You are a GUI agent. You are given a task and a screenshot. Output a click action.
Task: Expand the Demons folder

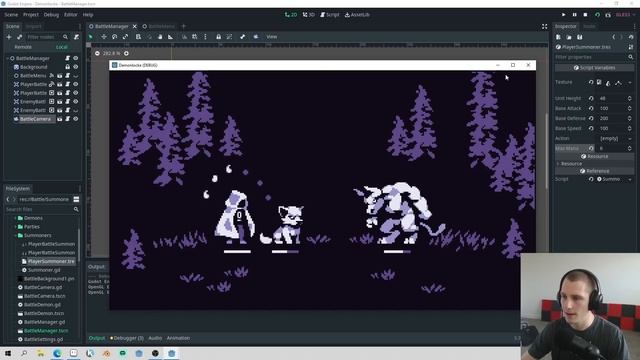pos(16,218)
